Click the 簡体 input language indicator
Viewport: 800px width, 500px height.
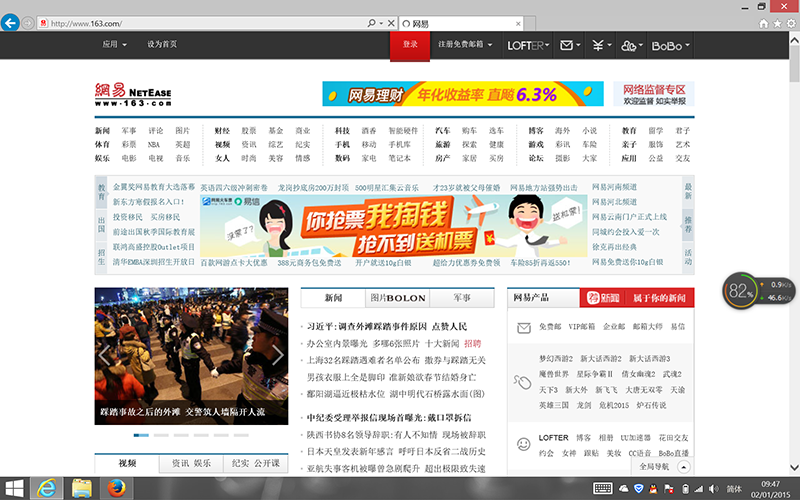734,489
